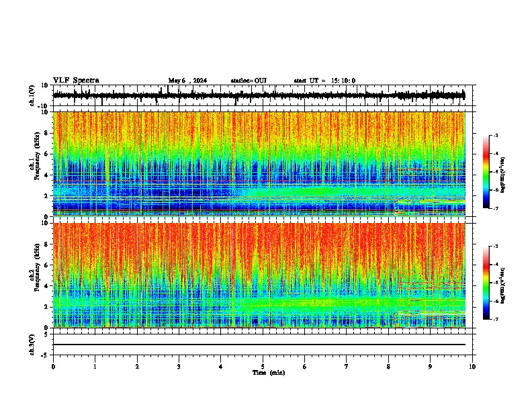532x411 pixels.
Task: Click the "-7" label on ch.1 color bar
Action: 495,208
